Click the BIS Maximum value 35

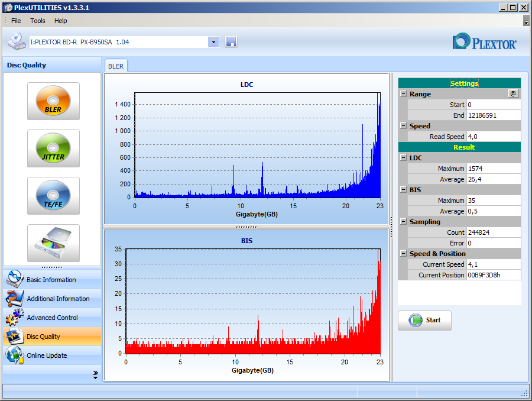point(494,200)
